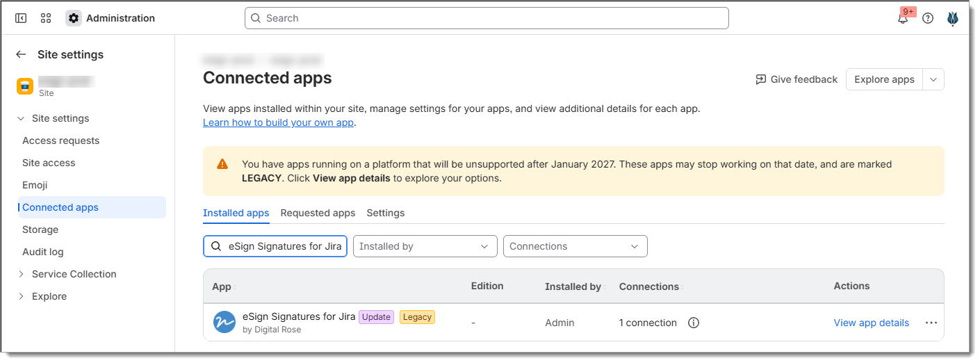
Task: Click the Administration gear icon
Action: [74, 18]
